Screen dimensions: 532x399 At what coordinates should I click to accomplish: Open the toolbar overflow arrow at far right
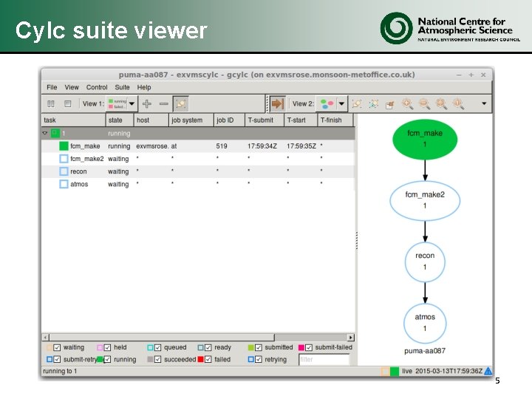point(484,103)
